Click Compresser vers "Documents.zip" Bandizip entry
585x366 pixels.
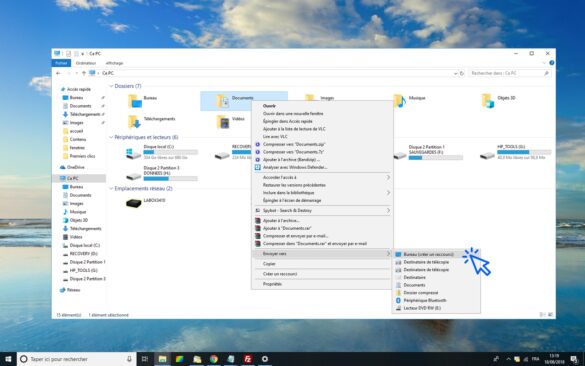click(294, 144)
